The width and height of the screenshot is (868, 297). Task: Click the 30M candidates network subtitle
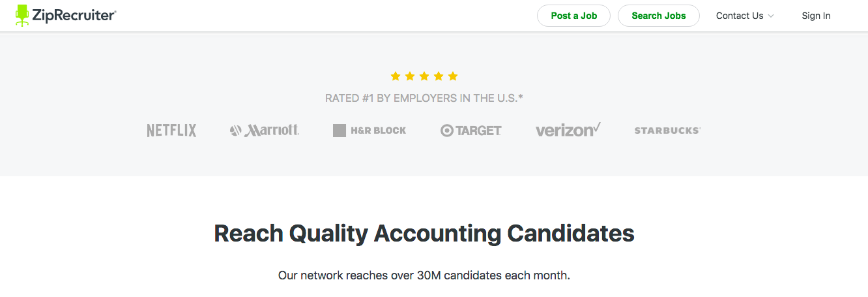(x=424, y=275)
